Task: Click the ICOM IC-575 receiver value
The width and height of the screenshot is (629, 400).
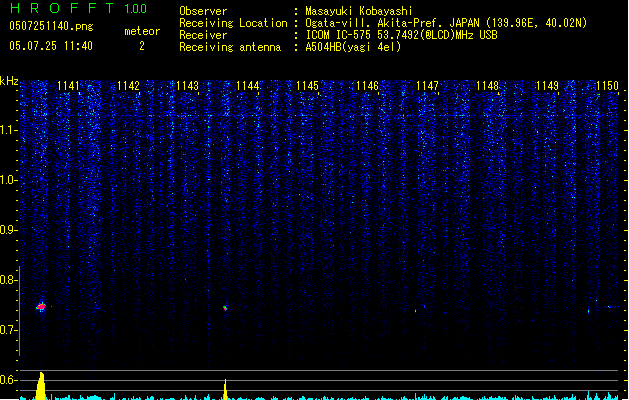Action: tap(401, 35)
